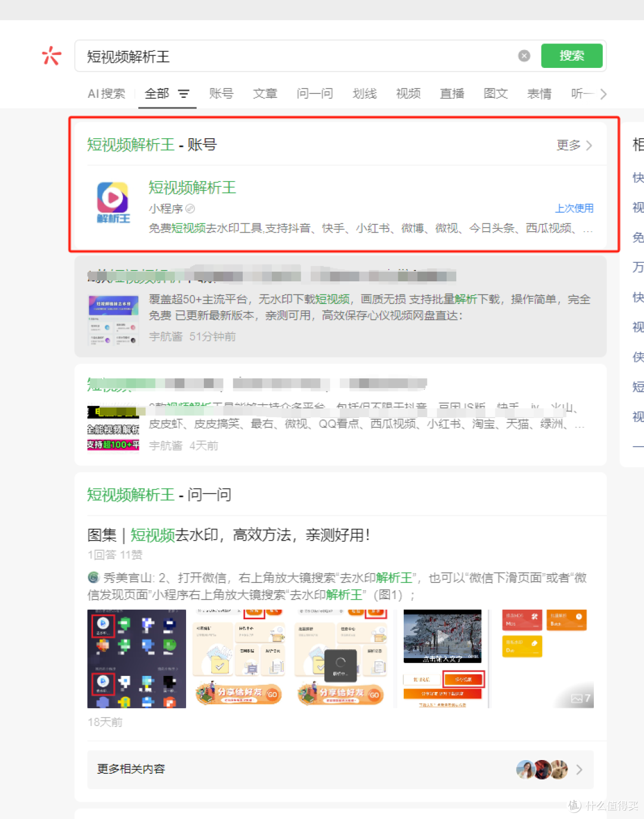Open the 全部 filter dropdown icon
This screenshot has height=819, width=644.
184,94
